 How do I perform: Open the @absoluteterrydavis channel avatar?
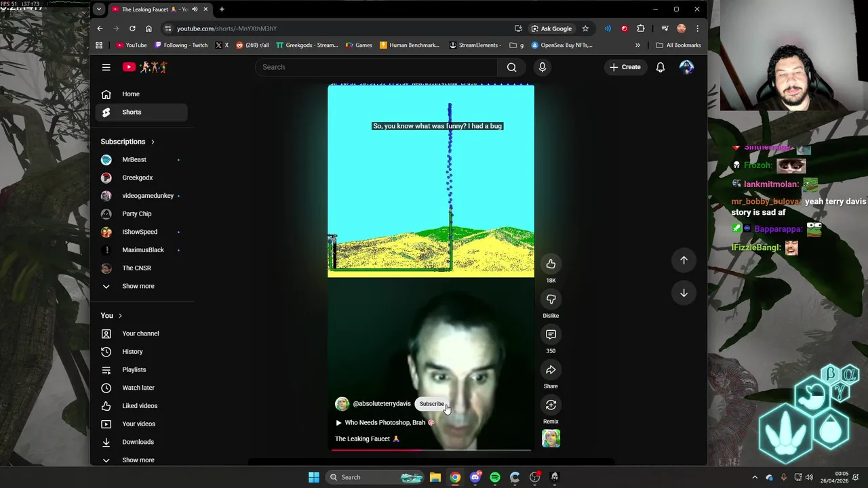coord(342,404)
